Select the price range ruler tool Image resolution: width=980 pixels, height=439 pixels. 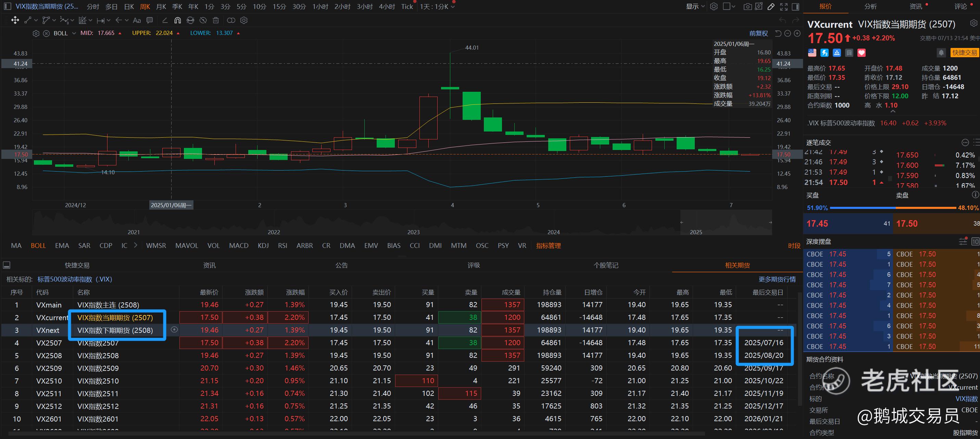(x=100, y=21)
